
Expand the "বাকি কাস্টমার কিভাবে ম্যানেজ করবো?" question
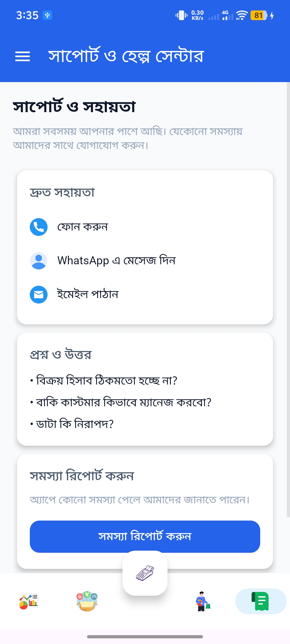tap(124, 402)
